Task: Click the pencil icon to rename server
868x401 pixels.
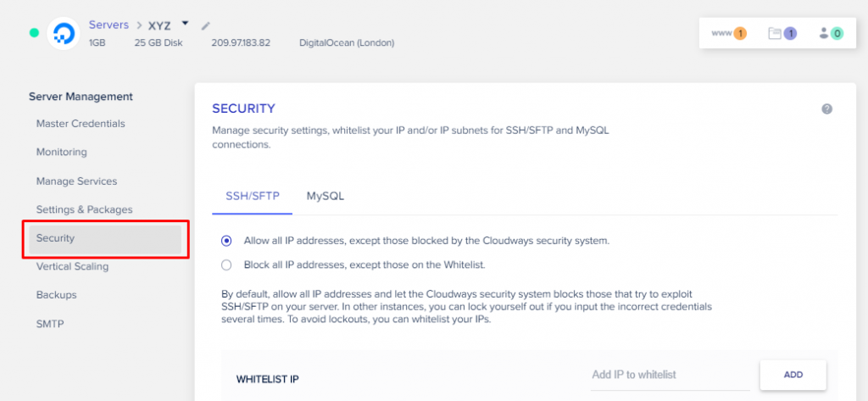Action: [x=206, y=25]
